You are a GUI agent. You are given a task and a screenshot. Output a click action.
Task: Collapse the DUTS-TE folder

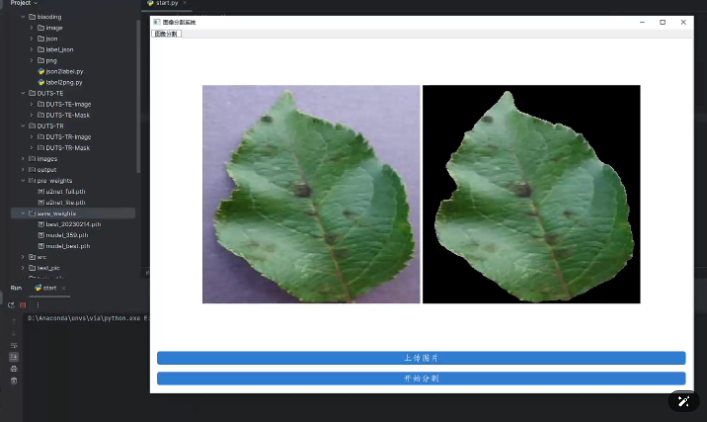(23, 93)
